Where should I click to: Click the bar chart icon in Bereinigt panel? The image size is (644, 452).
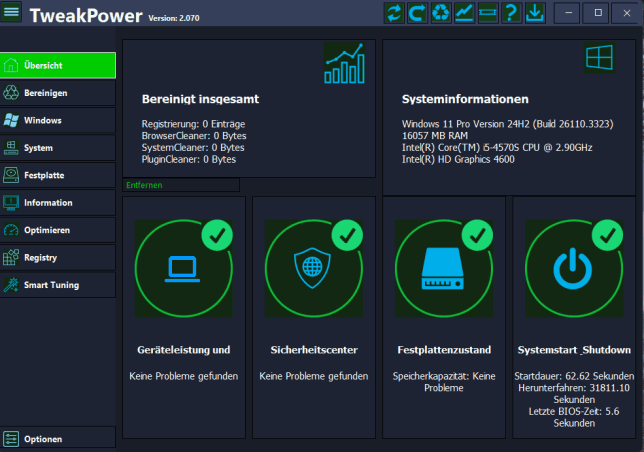point(344,64)
